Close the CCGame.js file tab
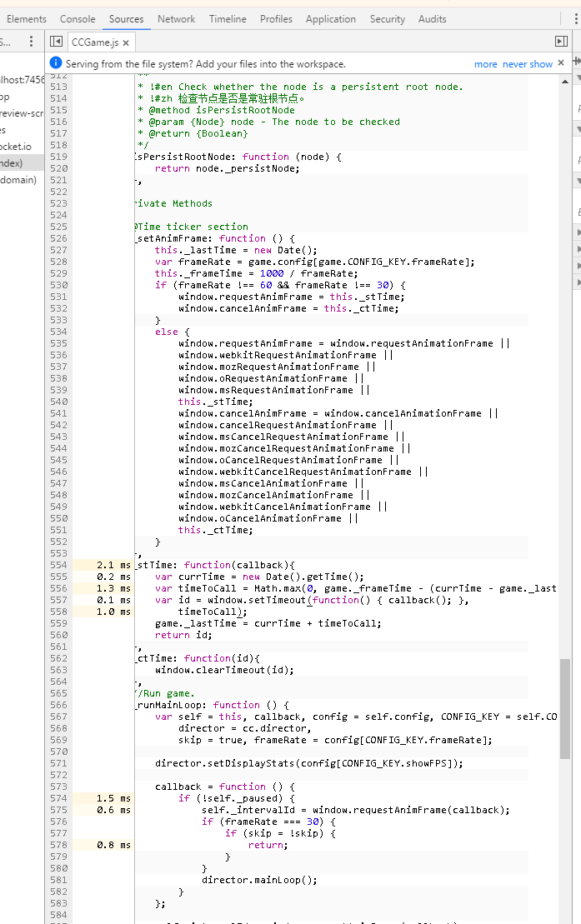Viewport: 581px width, 924px height. click(x=126, y=42)
